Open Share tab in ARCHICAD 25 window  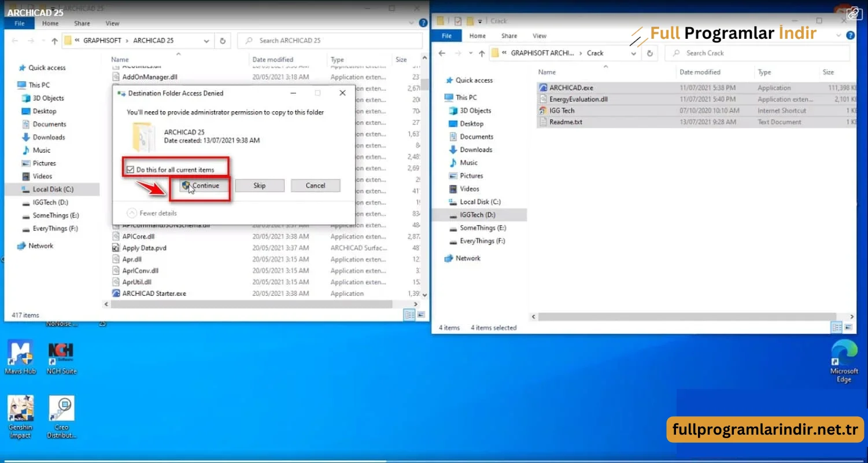[82, 24]
